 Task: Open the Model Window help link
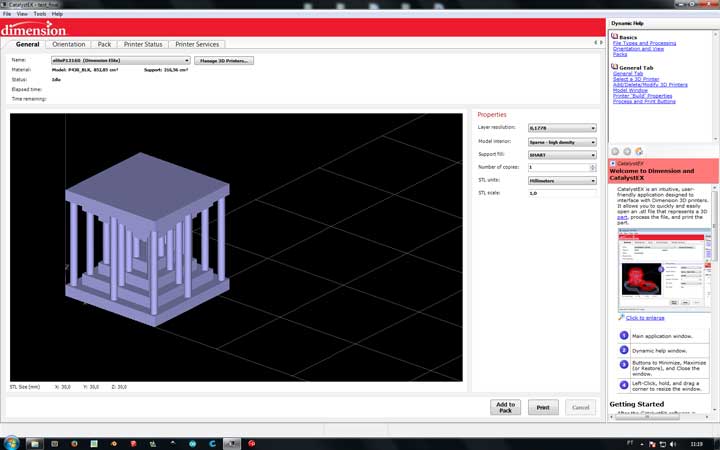pos(630,90)
